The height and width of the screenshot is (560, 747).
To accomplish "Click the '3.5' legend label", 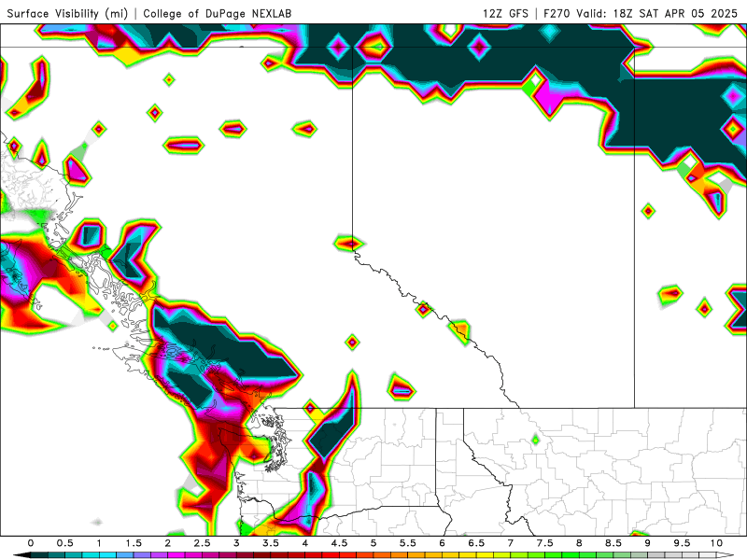I will click(x=271, y=543).
